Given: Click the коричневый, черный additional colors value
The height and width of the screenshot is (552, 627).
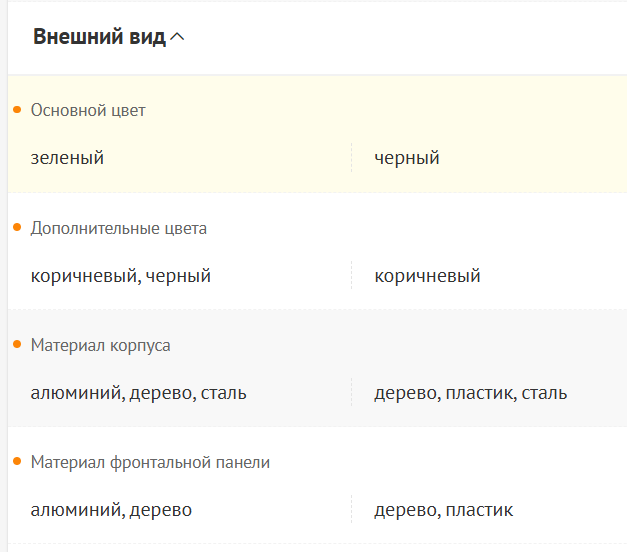Looking at the screenshot, I should coord(121,276).
